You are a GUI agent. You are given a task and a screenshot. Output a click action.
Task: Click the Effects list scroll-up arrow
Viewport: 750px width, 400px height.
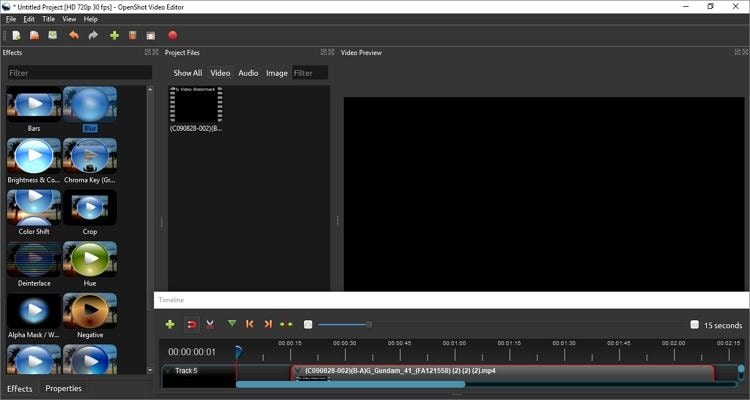[150, 89]
